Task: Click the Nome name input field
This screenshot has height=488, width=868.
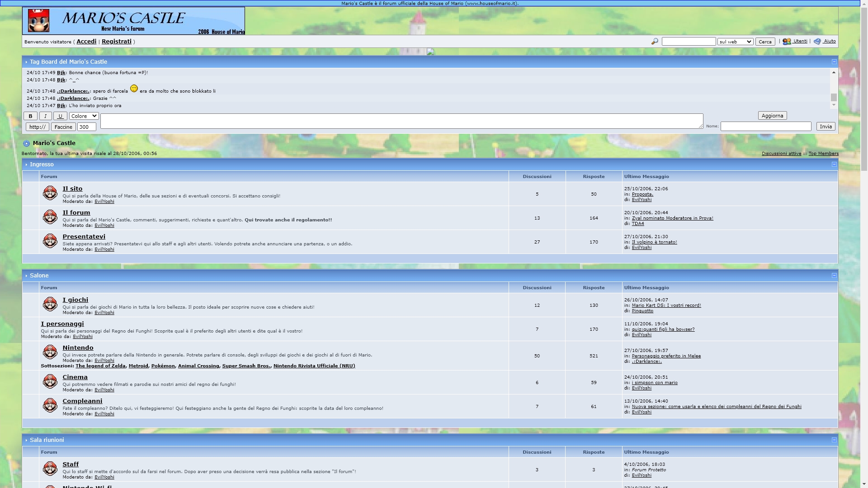Action: point(766,127)
